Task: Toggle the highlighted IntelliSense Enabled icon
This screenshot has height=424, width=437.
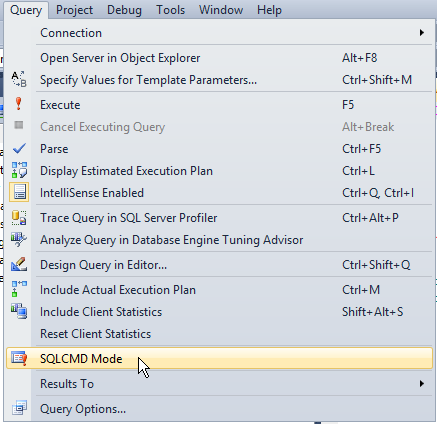Action: click(x=19, y=192)
